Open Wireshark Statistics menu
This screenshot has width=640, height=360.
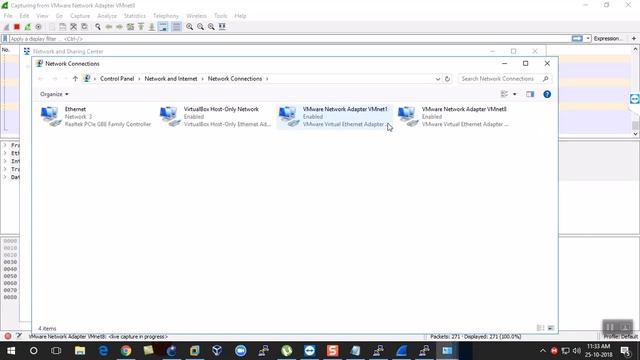(135, 16)
